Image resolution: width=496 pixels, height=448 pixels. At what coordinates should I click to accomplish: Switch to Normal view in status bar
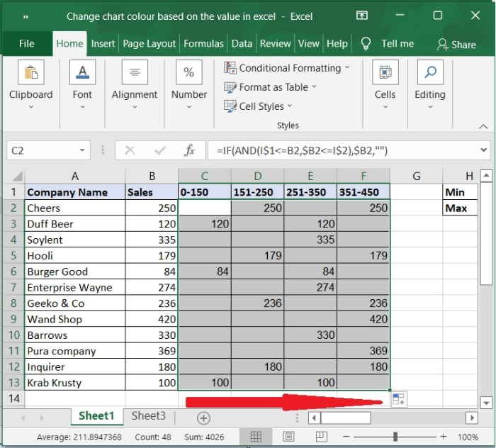257,437
